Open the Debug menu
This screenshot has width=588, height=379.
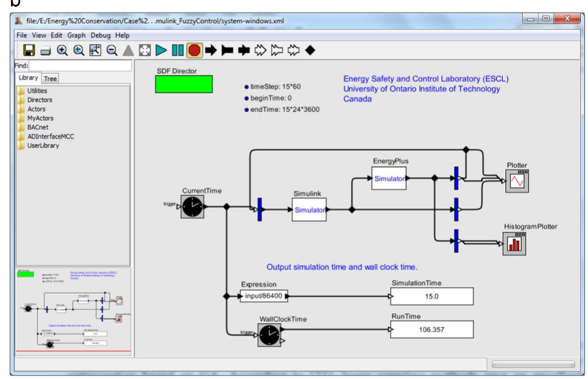pyautogui.click(x=100, y=35)
